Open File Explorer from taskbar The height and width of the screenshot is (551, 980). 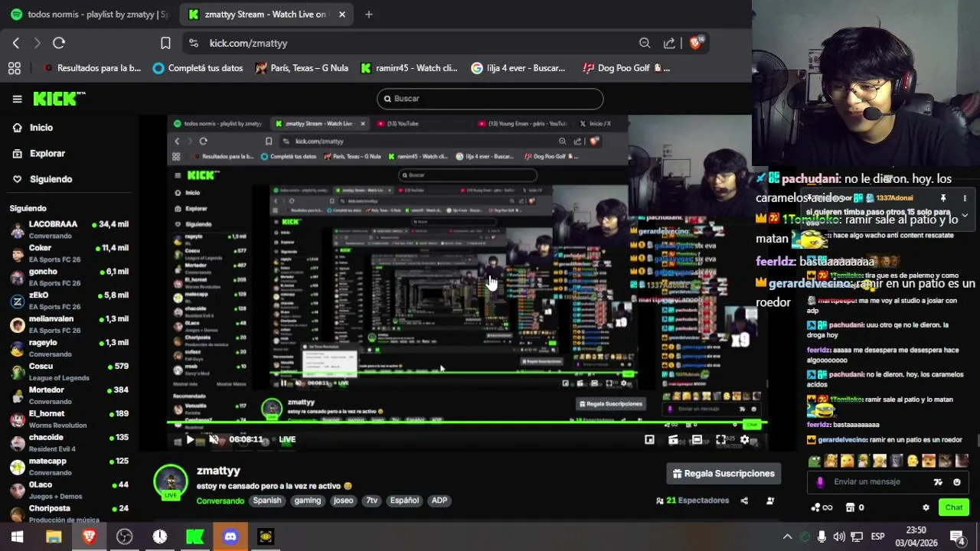pos(54,536)
